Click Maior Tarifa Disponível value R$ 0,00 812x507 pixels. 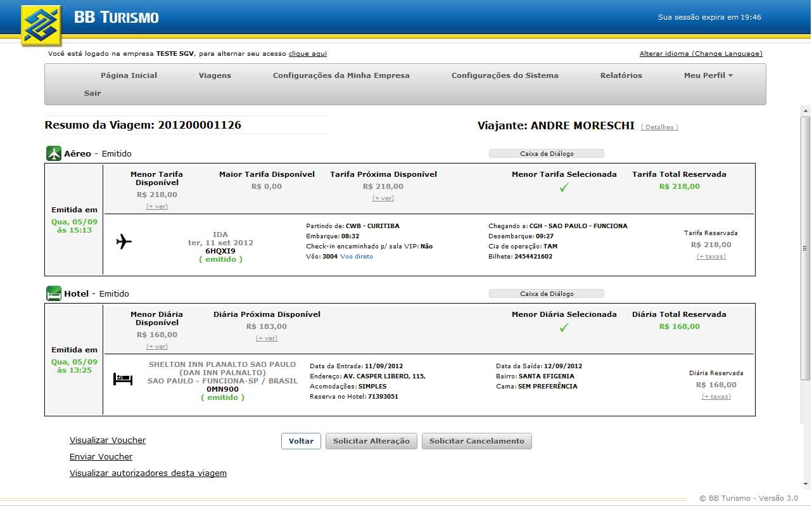pyautogui.click(x=267, y=186)
